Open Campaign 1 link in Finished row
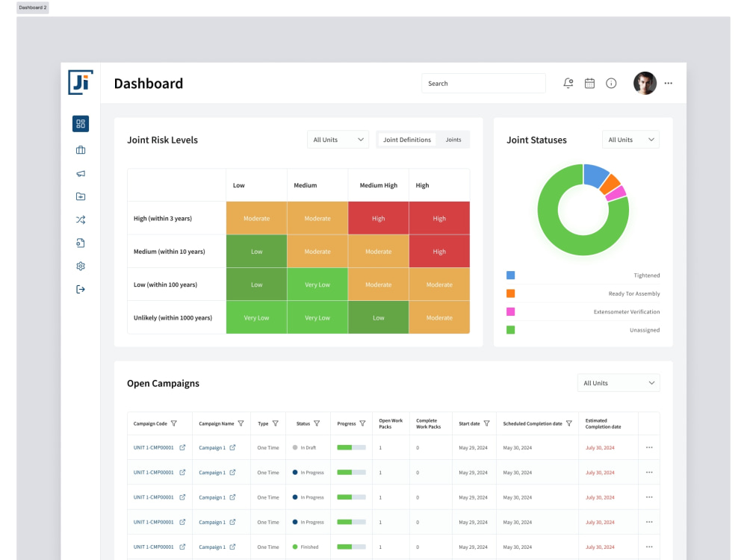This screenshot has height=560, width=747. (x=212, y=547)
